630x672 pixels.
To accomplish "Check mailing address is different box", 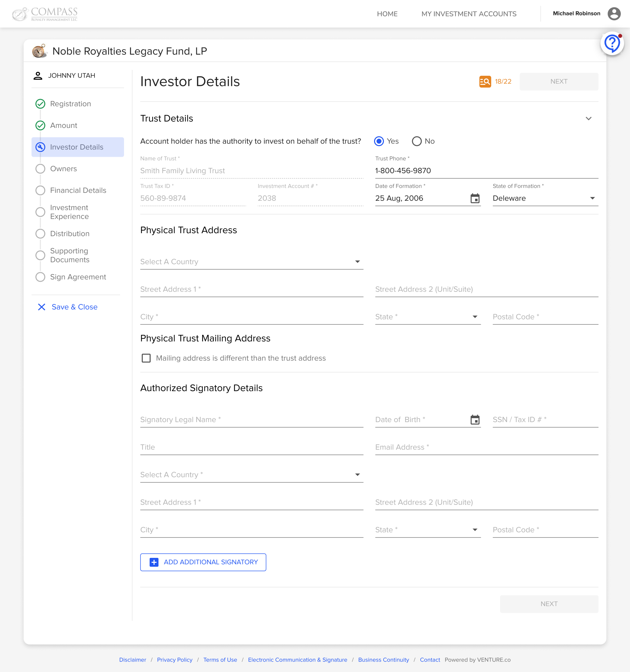I will click(x=146, y=358).
